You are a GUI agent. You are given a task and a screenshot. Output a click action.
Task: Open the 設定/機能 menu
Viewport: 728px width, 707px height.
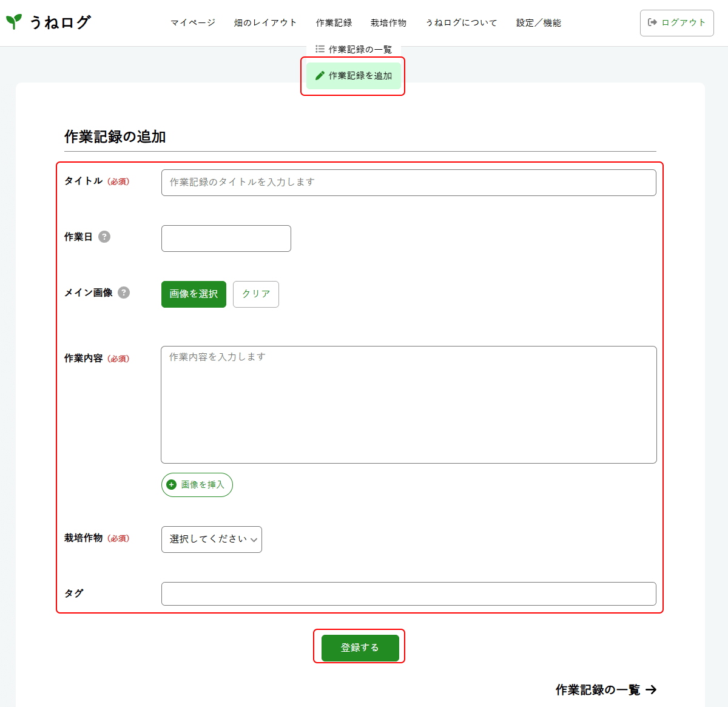539,23
